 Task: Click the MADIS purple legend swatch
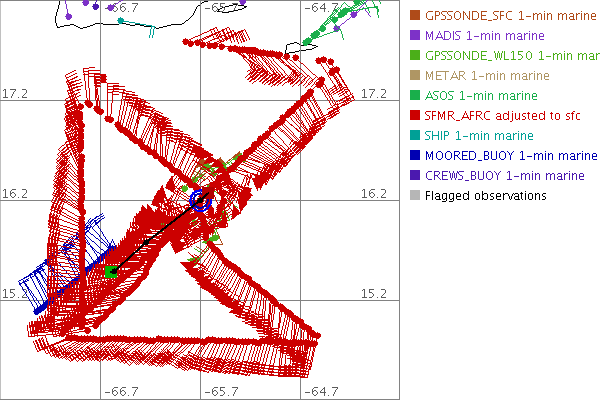[414, 35]
